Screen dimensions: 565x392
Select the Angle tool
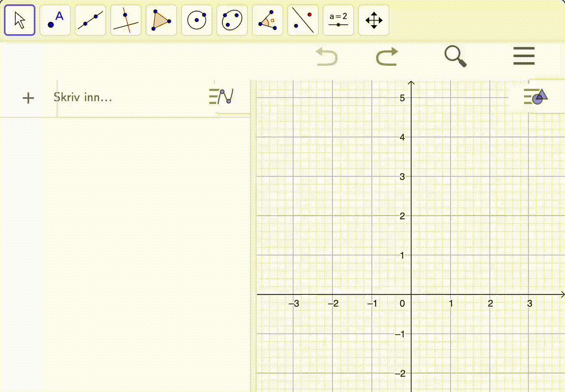[268, 20]
